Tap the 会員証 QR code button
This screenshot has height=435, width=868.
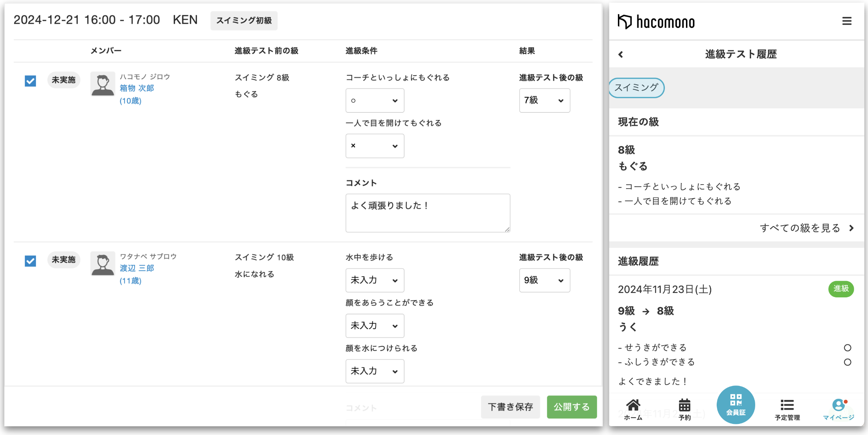click(x=736, y=405)
